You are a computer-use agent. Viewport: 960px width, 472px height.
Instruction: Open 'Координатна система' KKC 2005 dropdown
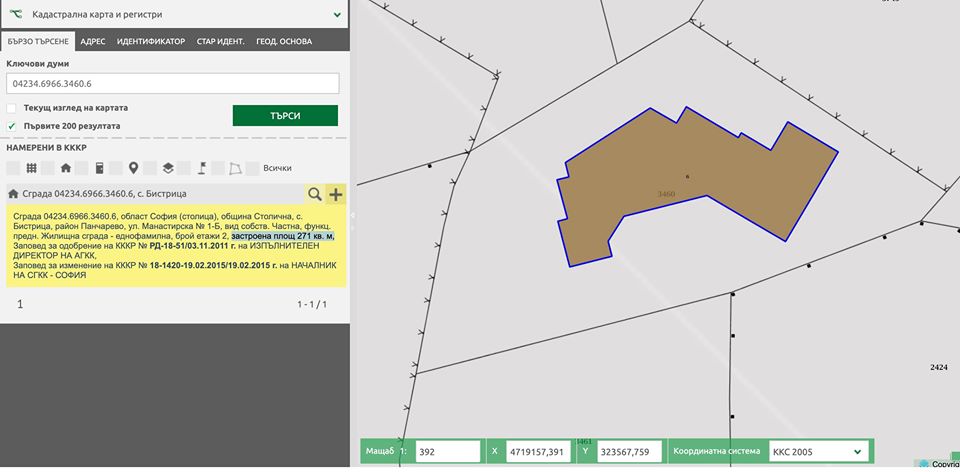point(819,452)
